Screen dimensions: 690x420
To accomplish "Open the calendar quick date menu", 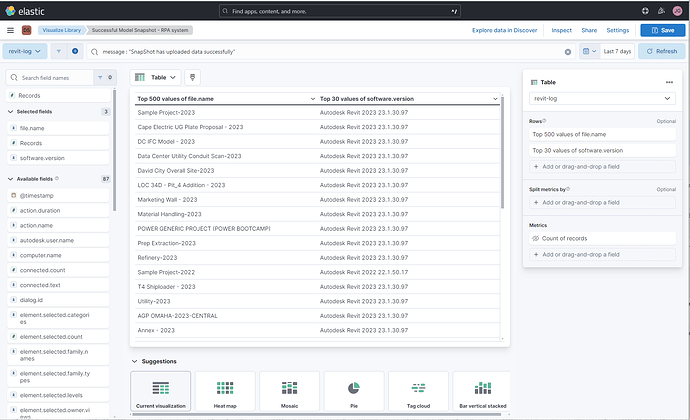I will 589,52.
